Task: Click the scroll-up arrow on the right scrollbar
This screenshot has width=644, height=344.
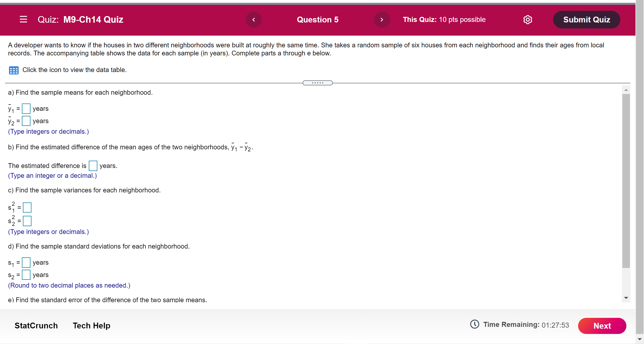Action: [x=626, y=90]
